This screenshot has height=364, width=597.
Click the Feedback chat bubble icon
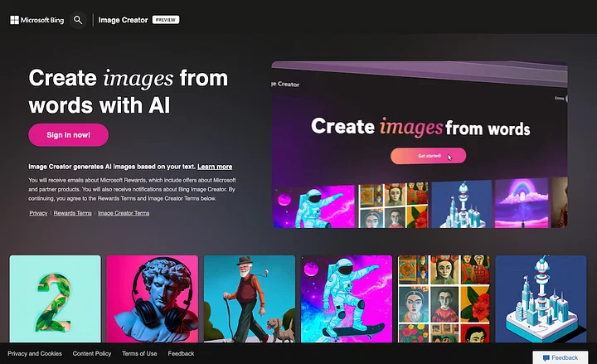tap(546, 358)
